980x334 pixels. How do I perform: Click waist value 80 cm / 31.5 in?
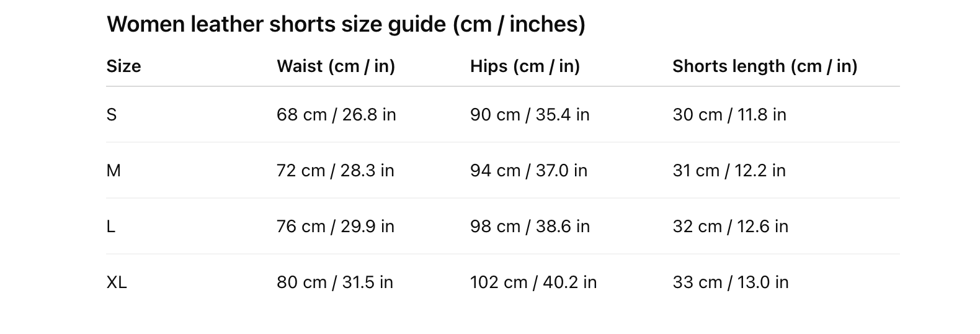335,282
